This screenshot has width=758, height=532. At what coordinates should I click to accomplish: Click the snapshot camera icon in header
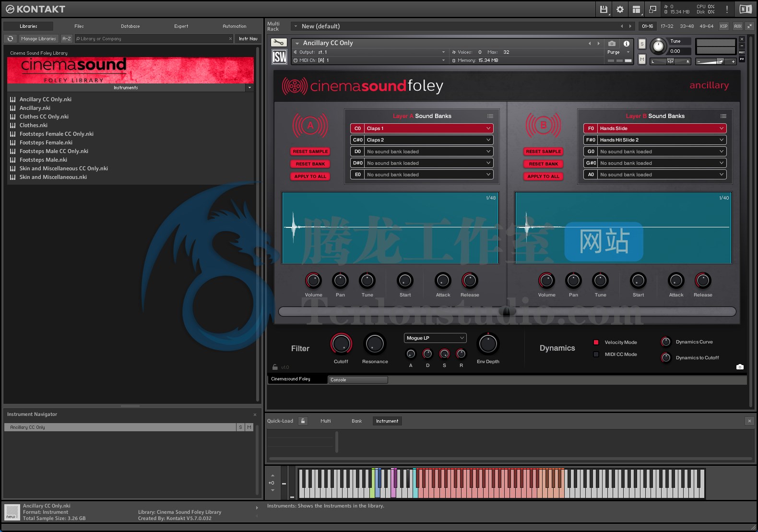(612, 43)
